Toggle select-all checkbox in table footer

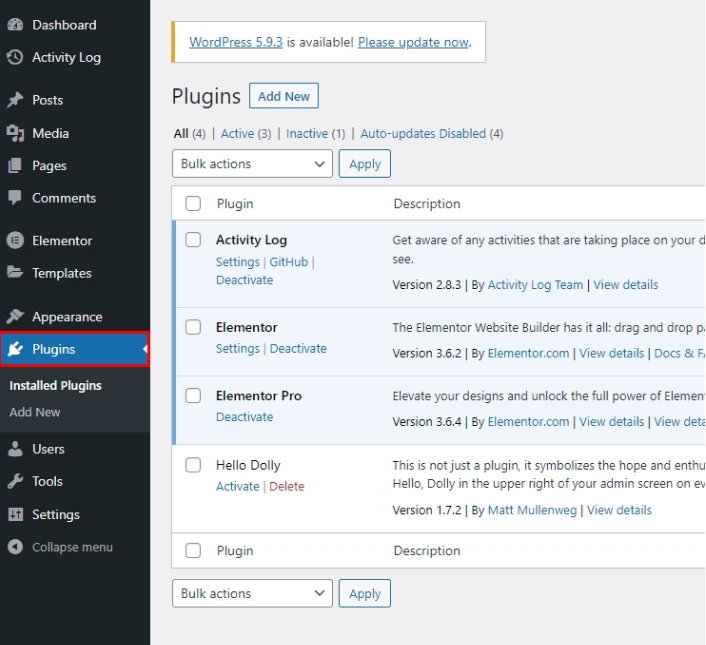193,550
